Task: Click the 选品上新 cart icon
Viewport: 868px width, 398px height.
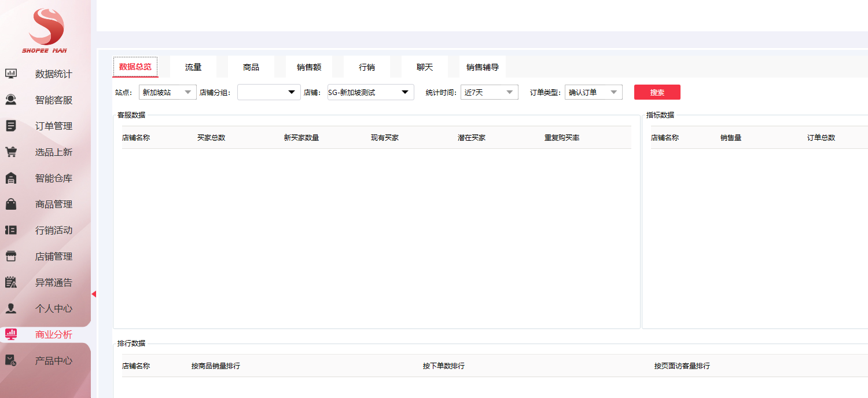Action: [12, 152]
